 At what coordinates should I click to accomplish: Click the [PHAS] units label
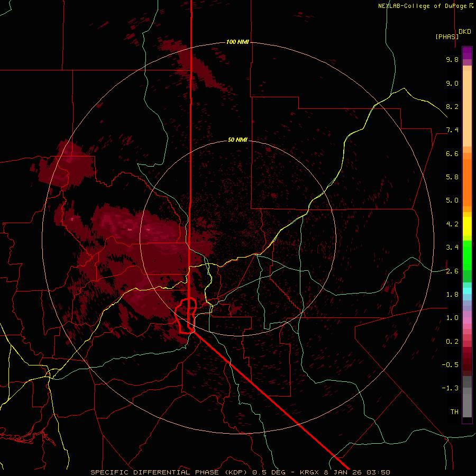coord(447,36)
